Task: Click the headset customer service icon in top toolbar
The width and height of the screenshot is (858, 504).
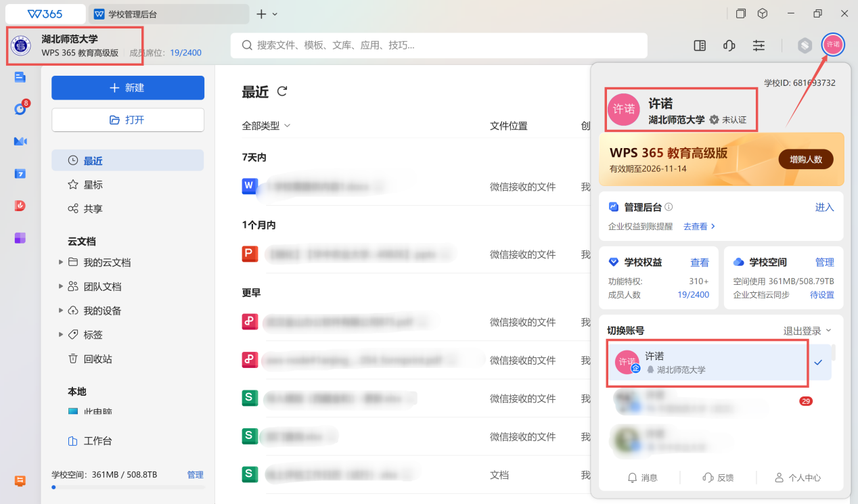Action: click(x=729, y=45)
